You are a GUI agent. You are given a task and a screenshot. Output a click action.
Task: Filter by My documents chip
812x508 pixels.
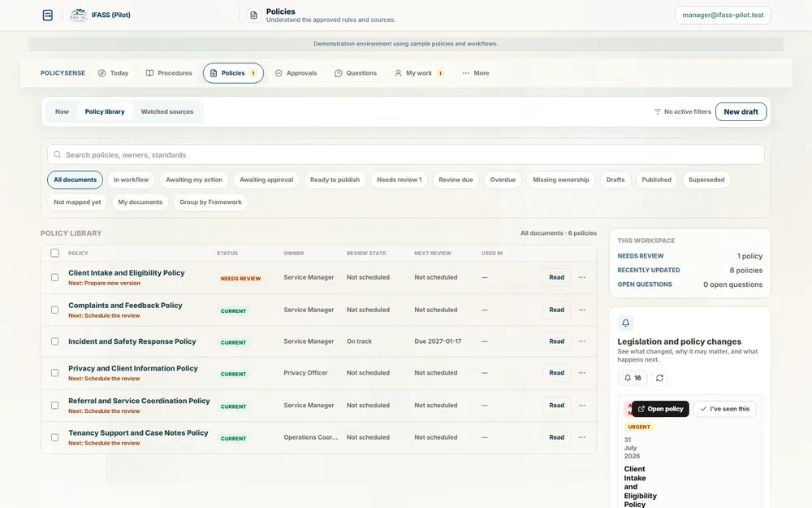click(x=140, y=202)
